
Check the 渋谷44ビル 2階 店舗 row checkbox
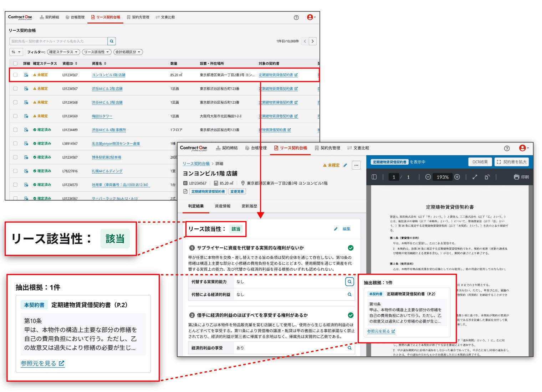(x=15, y=89)
